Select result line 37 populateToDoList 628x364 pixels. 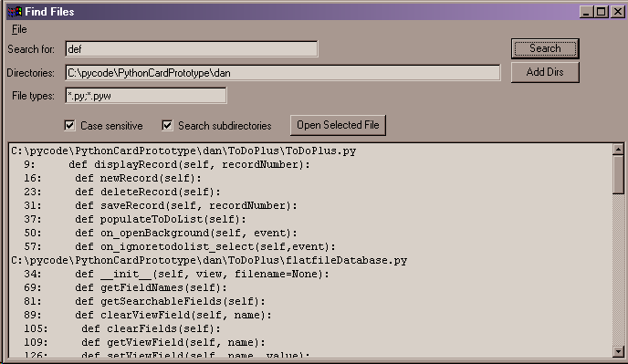[x=135, y=219]
